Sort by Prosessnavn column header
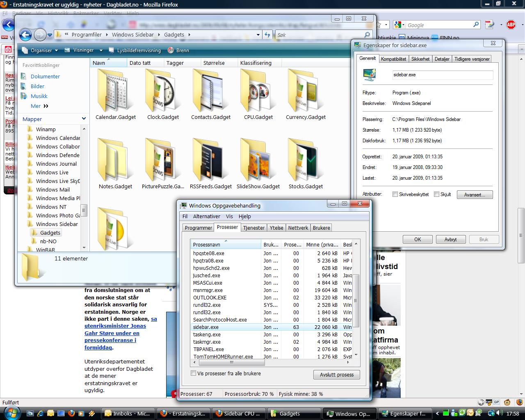The height and width of the screenshot is (420, 525). [x=226, y=244]
